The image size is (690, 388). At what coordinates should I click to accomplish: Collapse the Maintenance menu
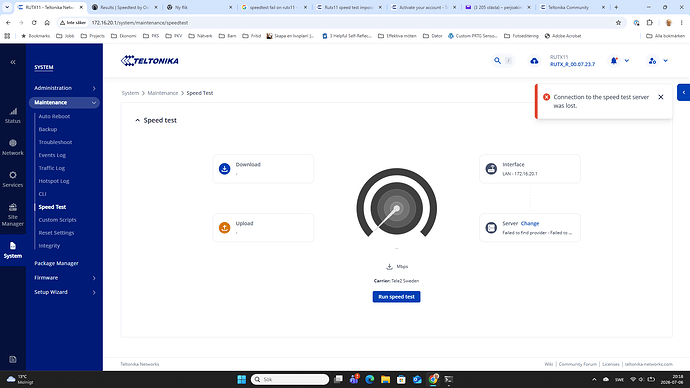pos(65,102)
